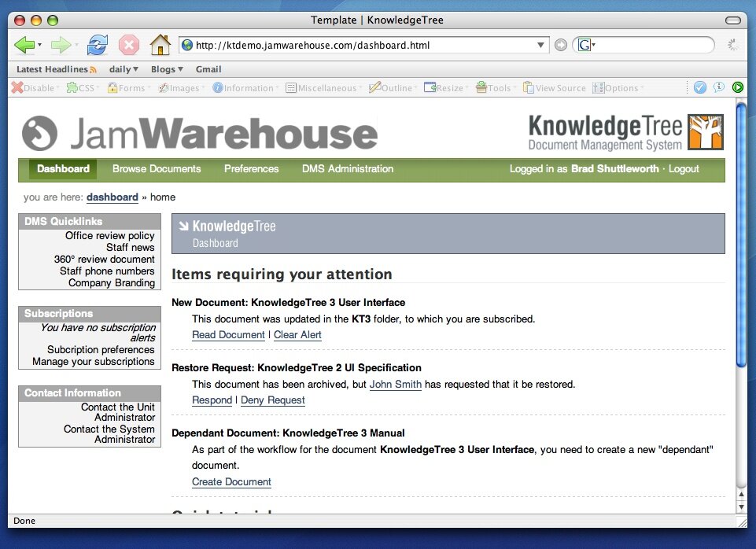The width and height of the screenshot is (756, 549).
Task: Go to browser home page icon
Action: (160, 45)
